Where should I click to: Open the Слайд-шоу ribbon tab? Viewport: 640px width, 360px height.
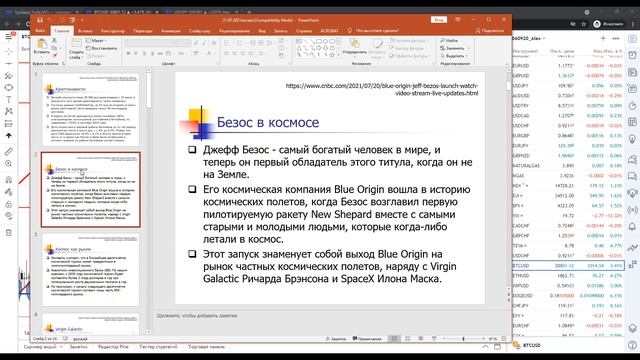199,31
